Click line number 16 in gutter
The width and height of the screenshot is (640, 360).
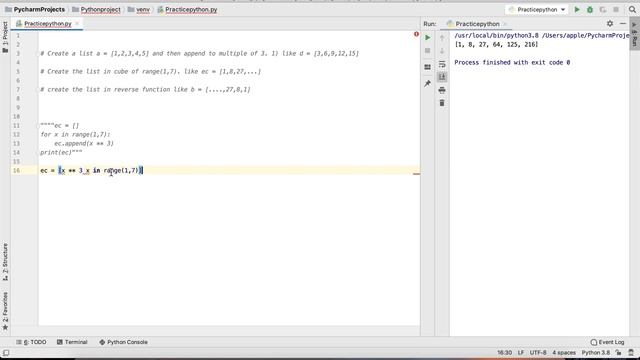pyautogui.click(x=16, y=171)
